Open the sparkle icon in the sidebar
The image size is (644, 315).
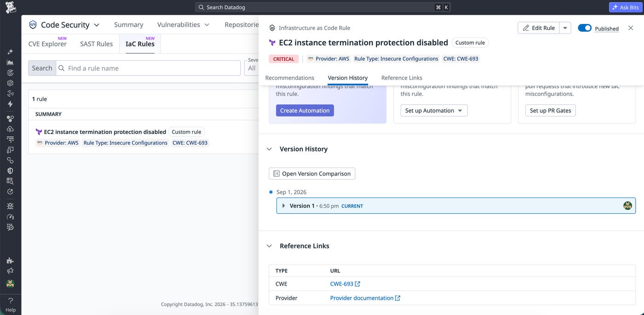10,52
